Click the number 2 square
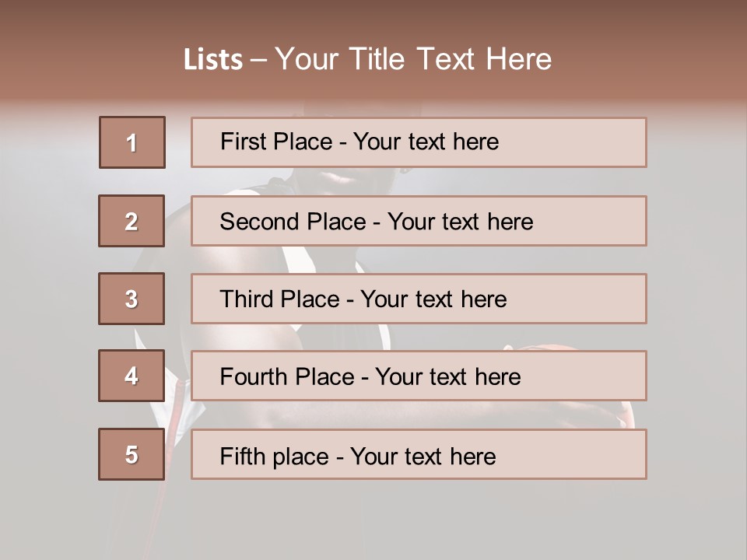 tap(132, 221)
